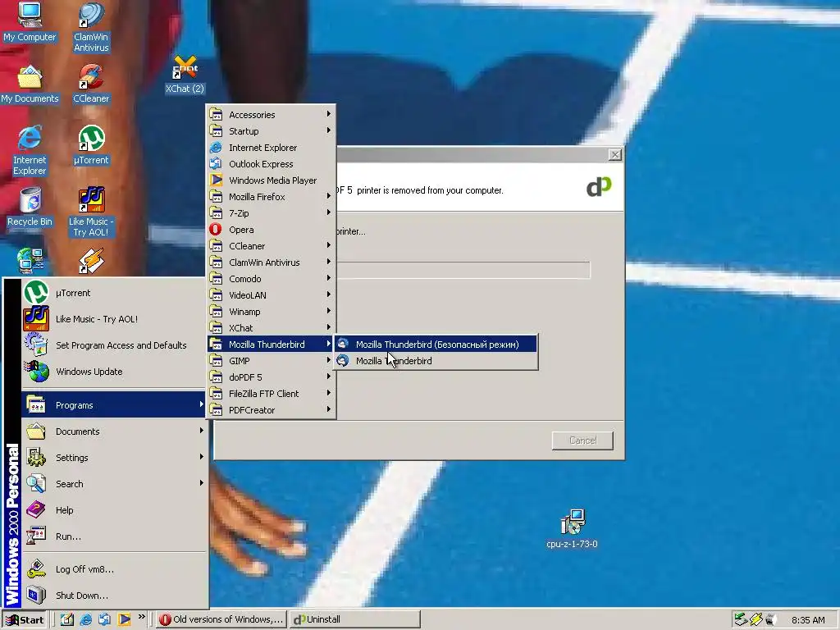Click Cancel in the uninstall dialog
840x630 pixels.
coord(582,441)
